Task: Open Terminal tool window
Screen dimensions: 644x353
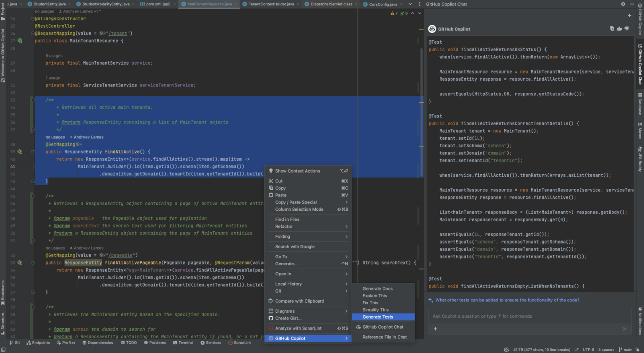Action: pos(183,343)
